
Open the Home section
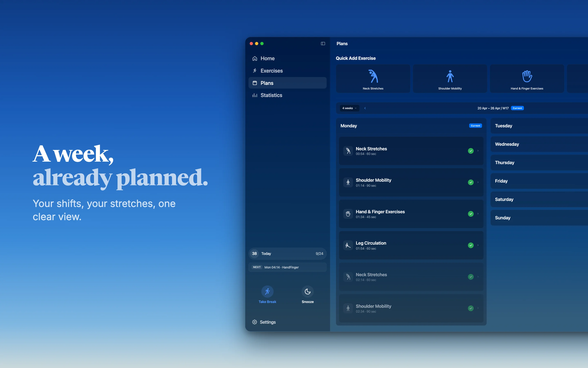pos(287,58)
